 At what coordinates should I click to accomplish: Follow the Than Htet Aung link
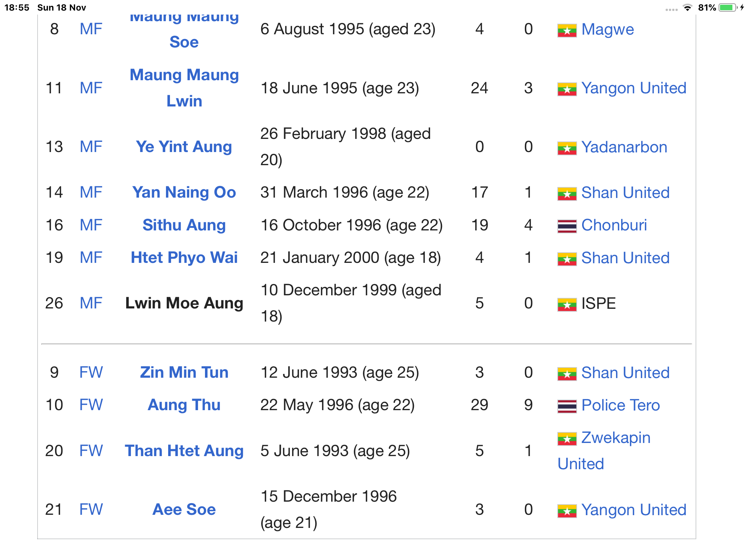[184, 451]
